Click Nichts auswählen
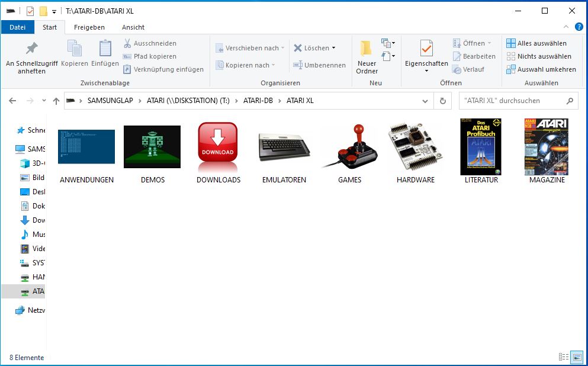The width and height of the screenshot is (588, 366). point(539,56)
